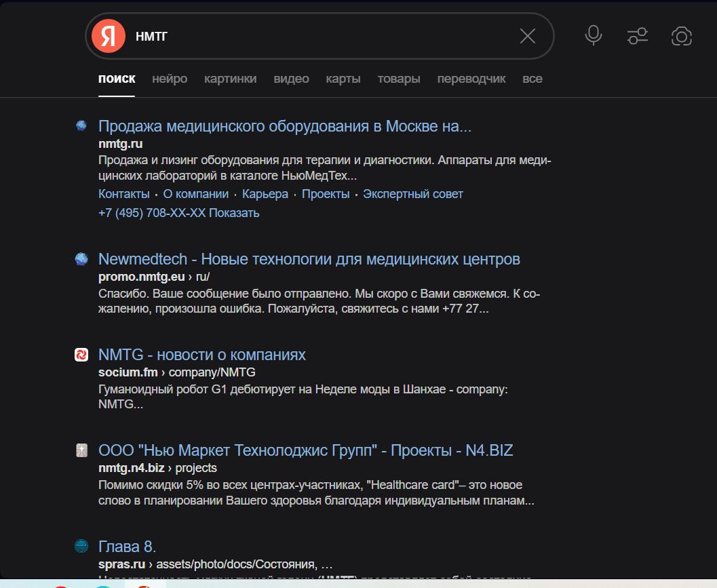
Task: Open the карты tab
Action: coord(343,79)
